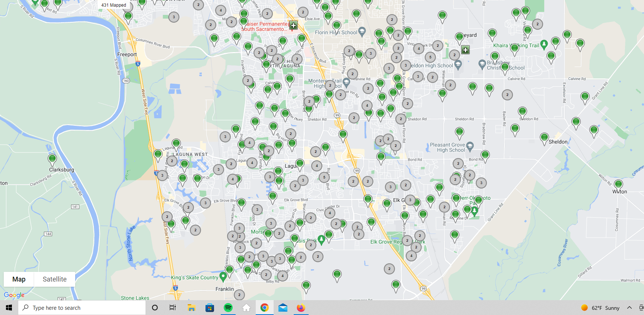Click the Franklin place label
The image size is (644, 315).
[225, 289]
